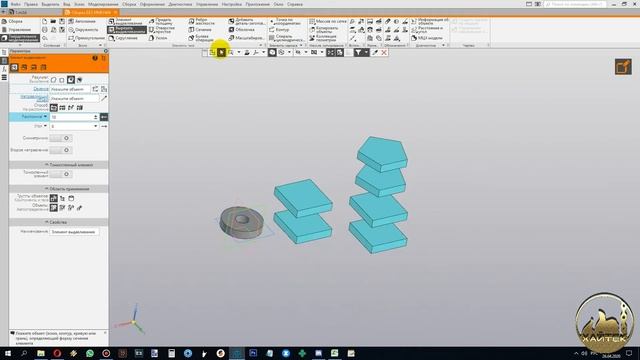This screenshot has width=640, height=360.
Task: Click the new document icon in system group
Action: (x=44, y=21)
